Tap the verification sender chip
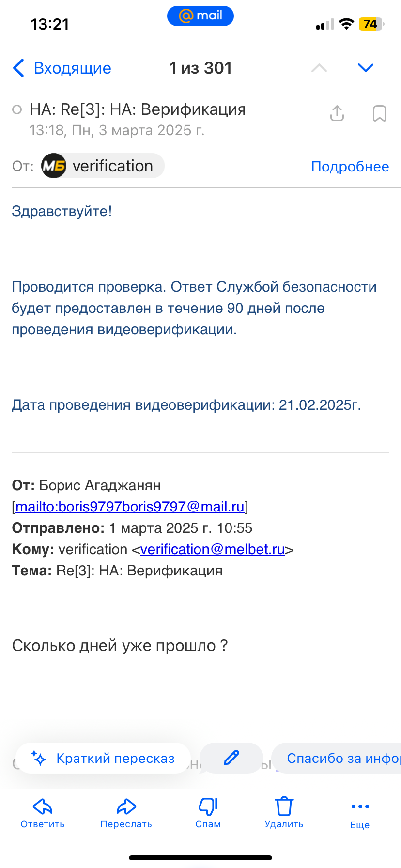Image resolution: width=401 pixels, height=868 pixels. (x=103, y=166)
